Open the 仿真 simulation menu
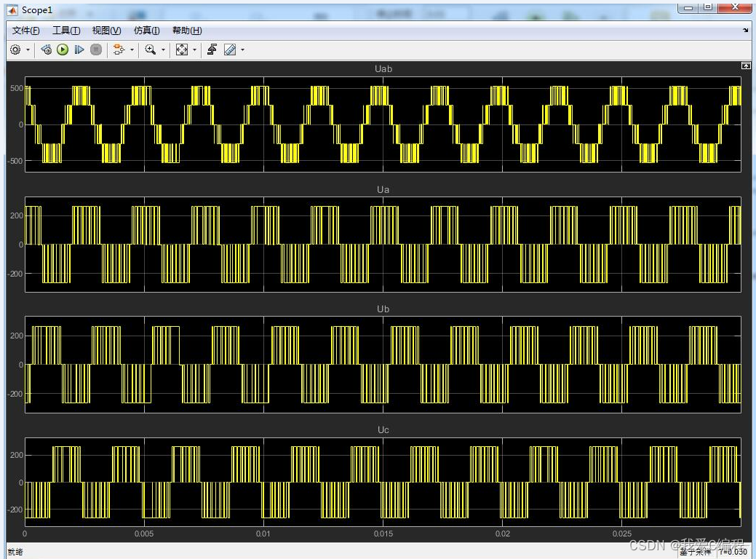756x559 pixels. pos(146,30)
